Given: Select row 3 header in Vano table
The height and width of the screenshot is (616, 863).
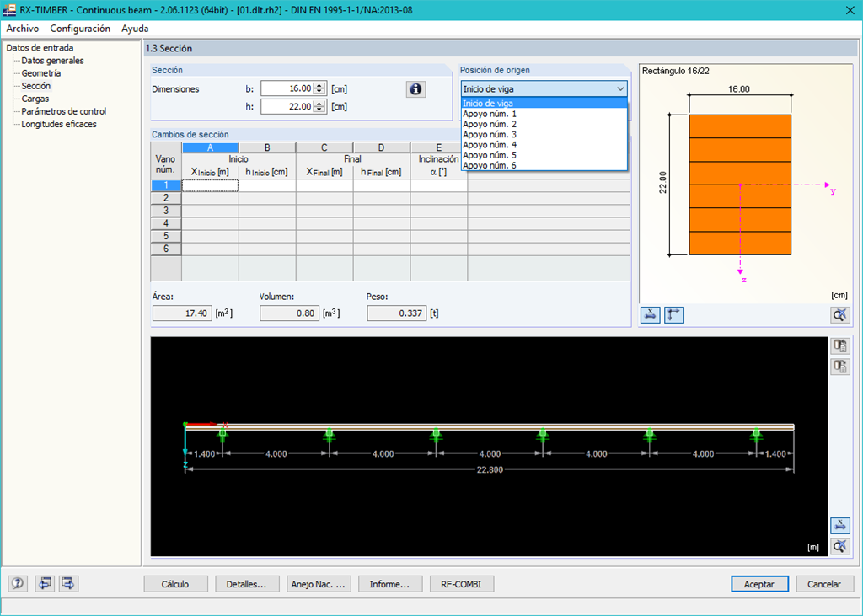Looking at the screenshot, I should pyautogui.click(x=166, y=211).
